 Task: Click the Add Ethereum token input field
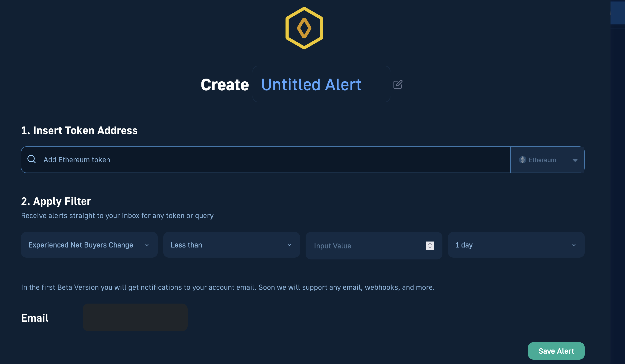pos(266,159)
